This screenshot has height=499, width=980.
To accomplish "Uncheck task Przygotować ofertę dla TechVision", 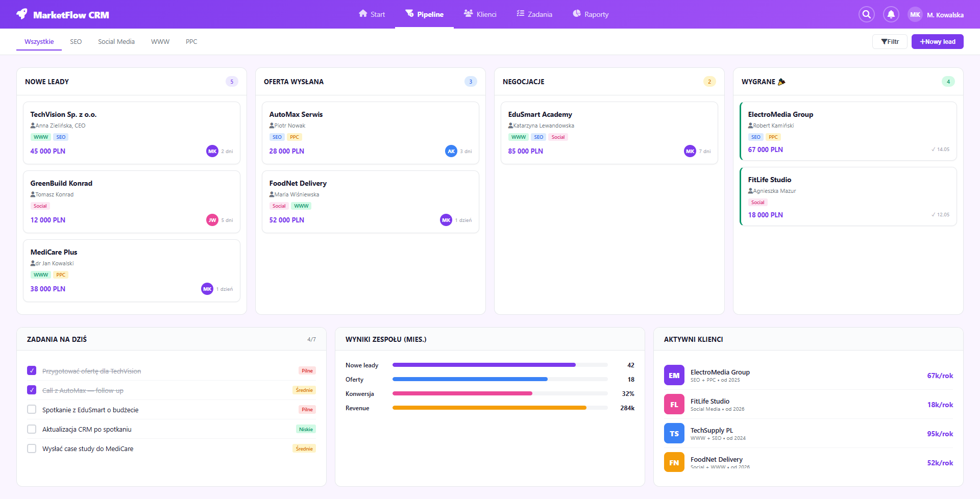I will (32, 370).
